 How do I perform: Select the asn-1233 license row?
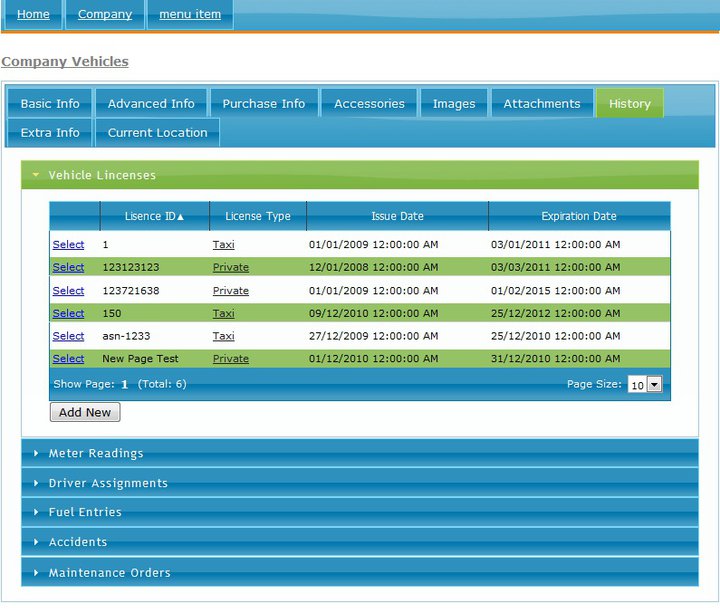(68, 336)
